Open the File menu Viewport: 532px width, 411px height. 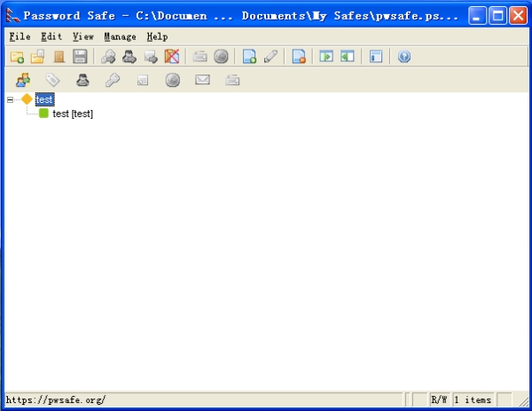(20, 36)
